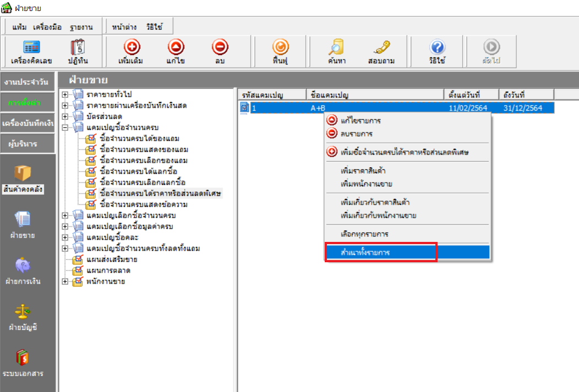579x392 pixels.
Task: Expand the พนักงานขาย tree node
Action: [x=65, y=281]
